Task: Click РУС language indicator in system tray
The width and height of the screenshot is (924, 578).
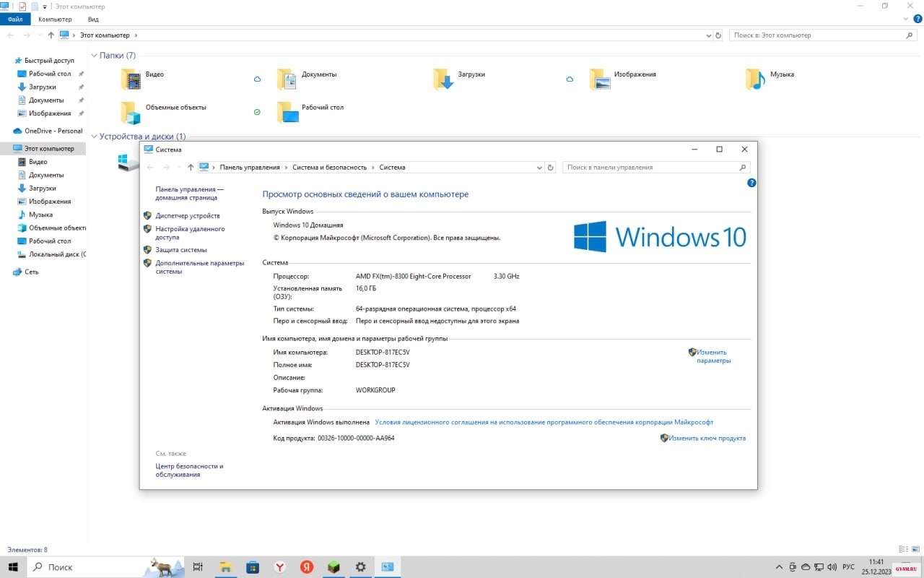Action: point(849,567)
